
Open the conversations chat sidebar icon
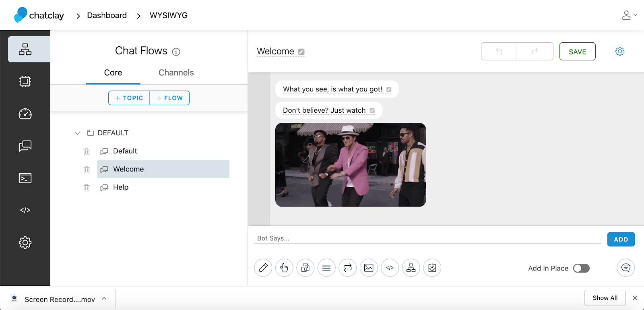[25, 146]
